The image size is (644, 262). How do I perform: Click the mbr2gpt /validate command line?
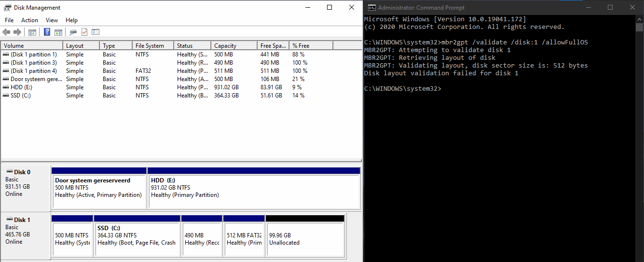click(x=476, y=42)
